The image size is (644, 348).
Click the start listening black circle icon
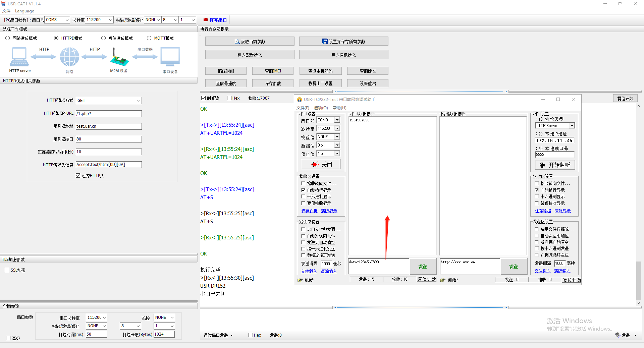coord(542,165)
